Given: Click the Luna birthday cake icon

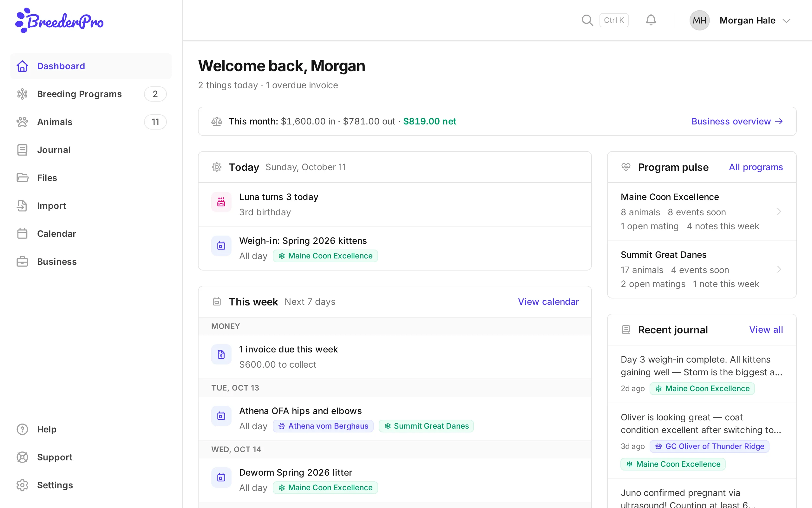Looking at the screenshot, I should [x=221, y=202].
